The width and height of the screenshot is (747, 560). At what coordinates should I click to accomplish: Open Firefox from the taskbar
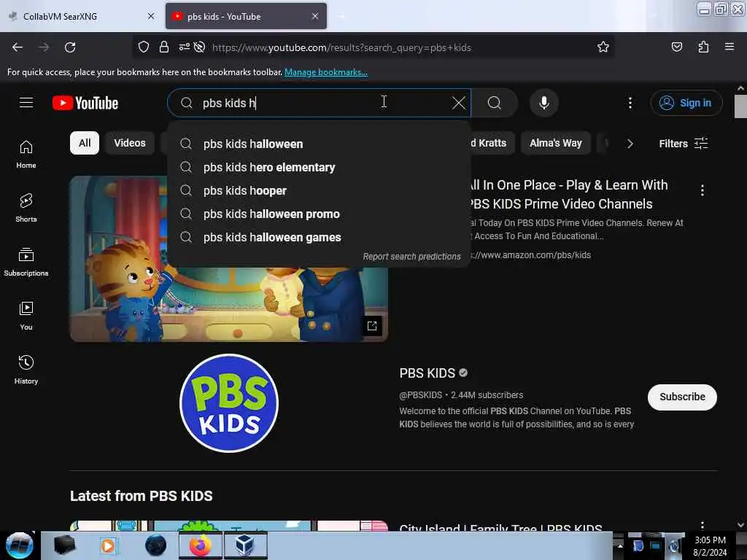[x=201, y=545]
